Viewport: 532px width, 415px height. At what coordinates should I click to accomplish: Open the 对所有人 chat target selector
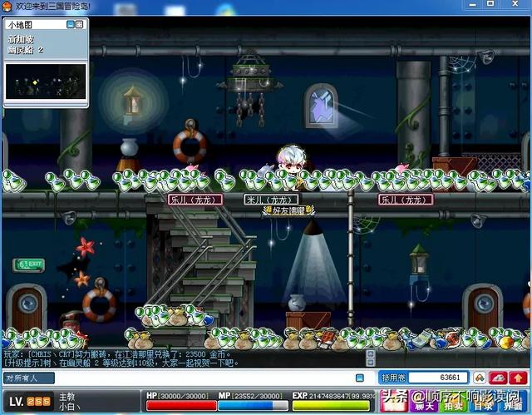coord(29,378)
